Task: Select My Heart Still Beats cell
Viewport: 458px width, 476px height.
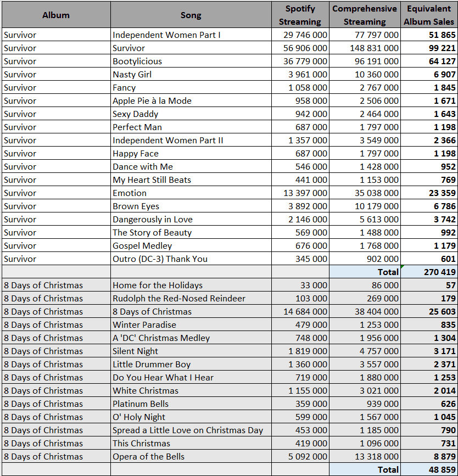Action: 191,180
